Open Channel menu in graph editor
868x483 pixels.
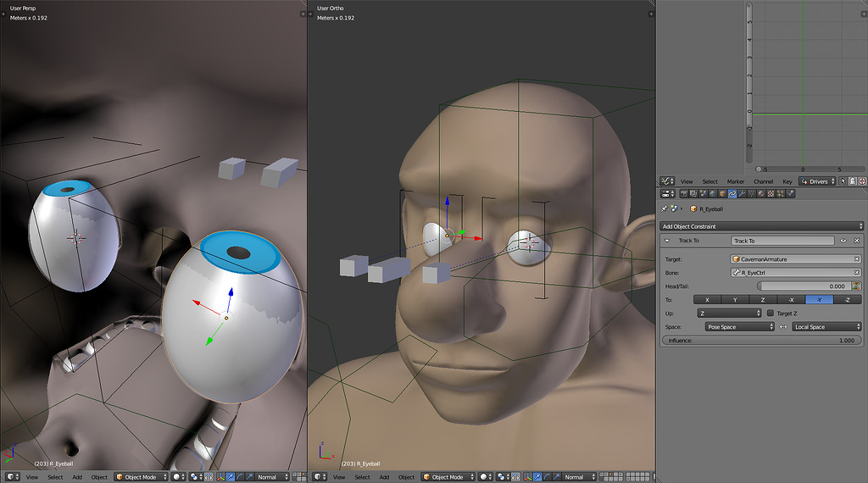coord(763,181)
